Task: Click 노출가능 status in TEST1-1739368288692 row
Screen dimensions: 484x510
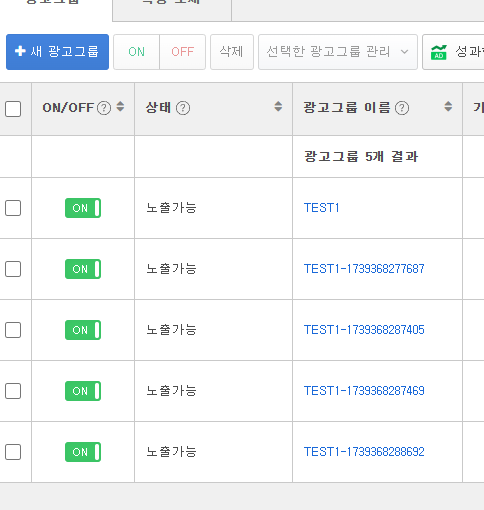Action: point(171,452)
